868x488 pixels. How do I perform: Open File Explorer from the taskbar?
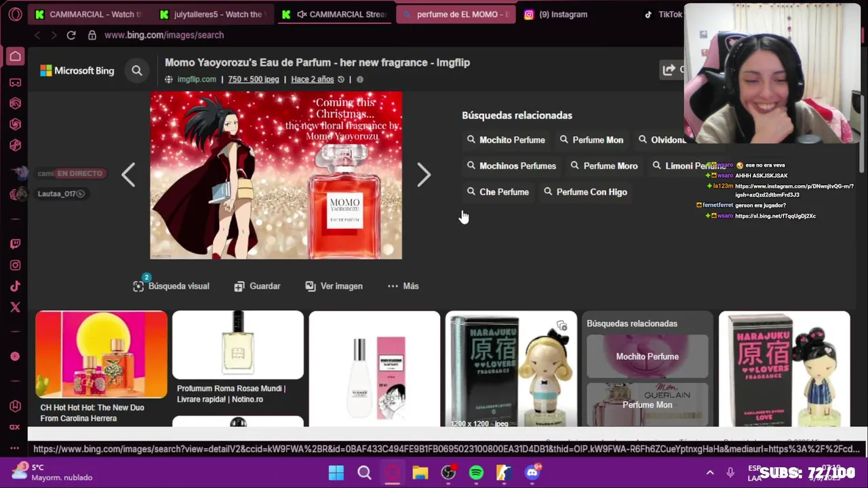pyautogui.click(x=420, y=472)
